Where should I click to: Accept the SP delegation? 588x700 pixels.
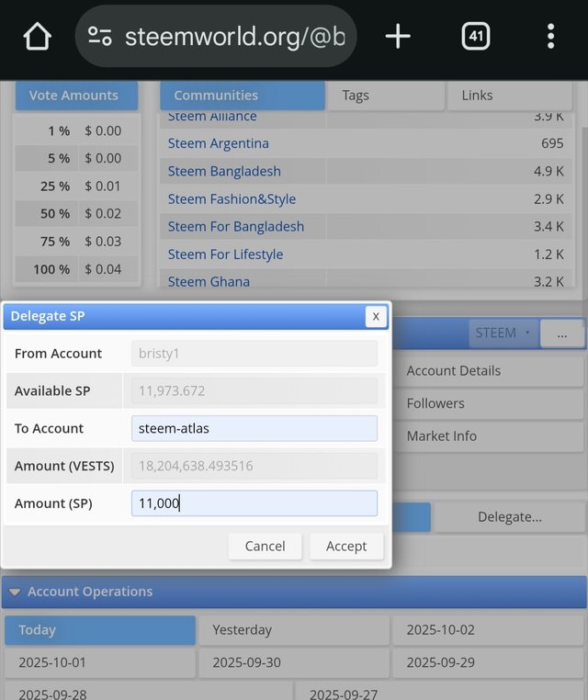[x=346, y=547]
